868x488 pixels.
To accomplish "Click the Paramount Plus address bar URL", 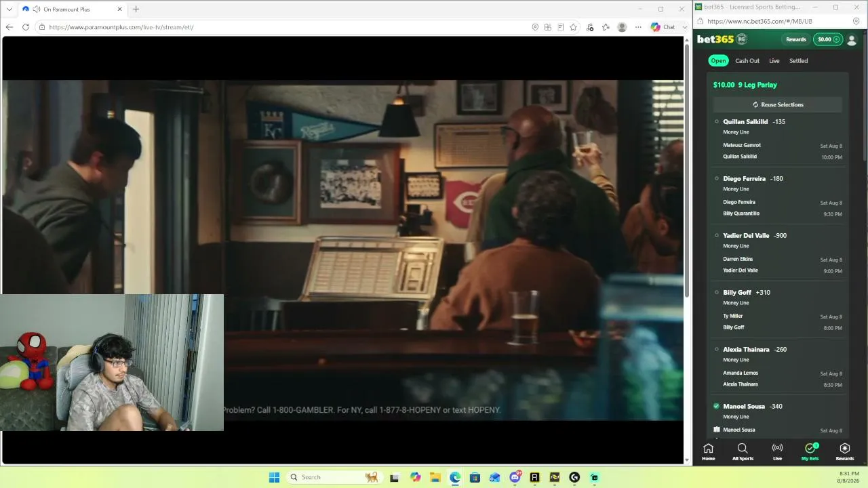I will click(121, 27).
